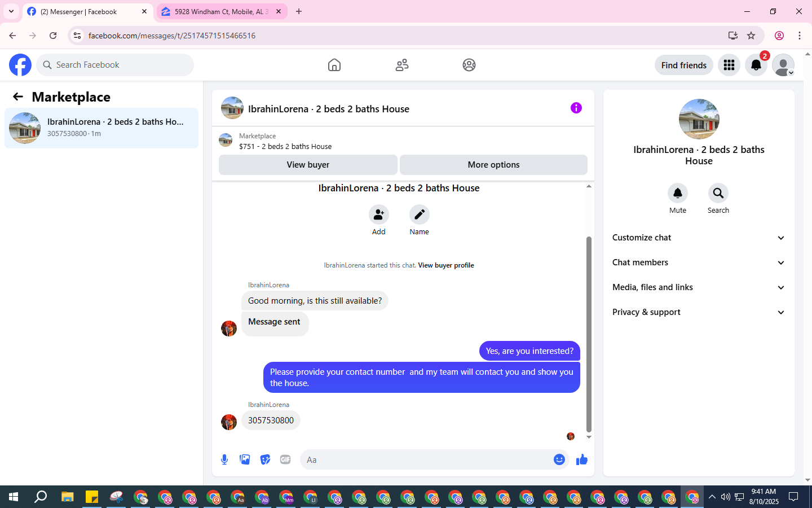This screenshot has width=812, height=508.
Task: Open Windows taskbar search
Action: 41,497
